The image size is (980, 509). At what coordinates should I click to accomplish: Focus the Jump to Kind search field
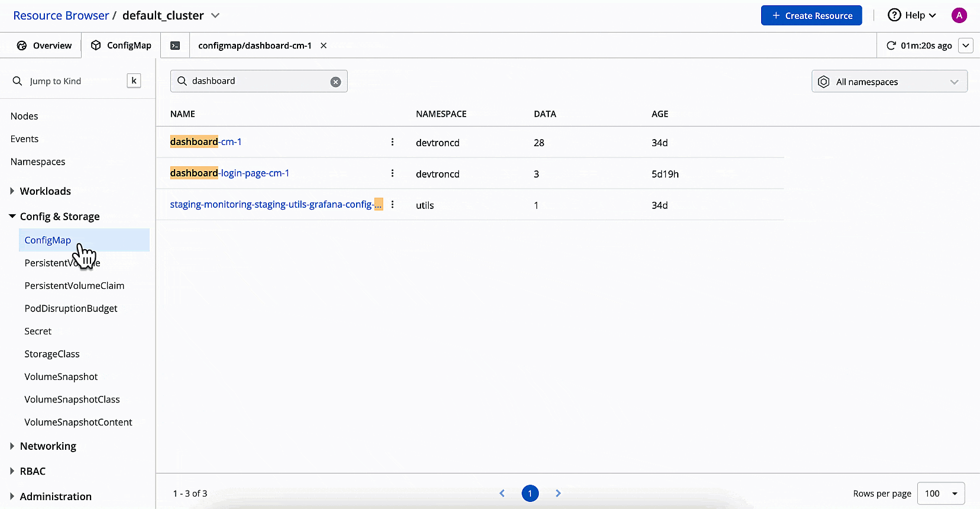tap(71, 81)
